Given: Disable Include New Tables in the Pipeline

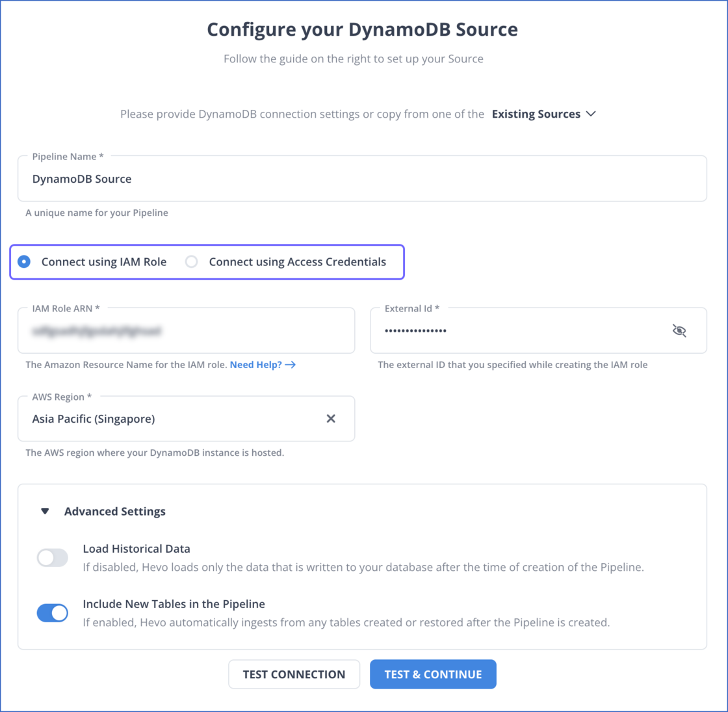Looking at the screenshot, I should point(52,613).
